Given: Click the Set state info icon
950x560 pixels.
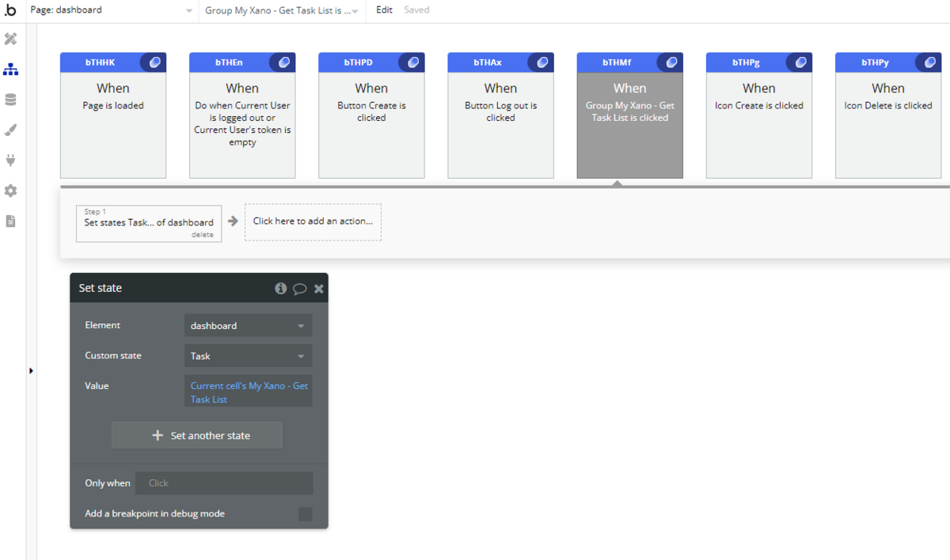Looking at the screenshot, I should coord(280,289).
